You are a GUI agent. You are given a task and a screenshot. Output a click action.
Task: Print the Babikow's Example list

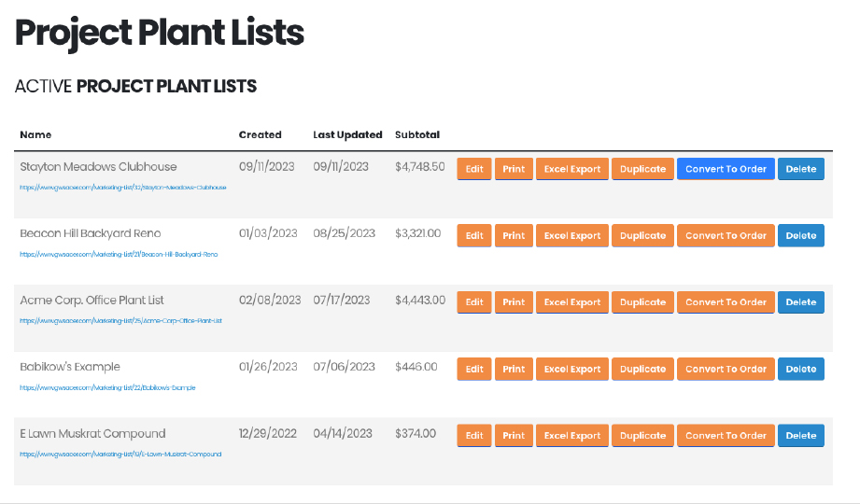pos(514,370)
